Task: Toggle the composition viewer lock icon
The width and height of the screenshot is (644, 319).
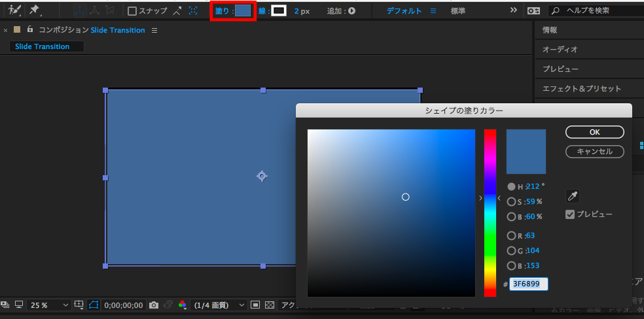Action: point(29,29)
